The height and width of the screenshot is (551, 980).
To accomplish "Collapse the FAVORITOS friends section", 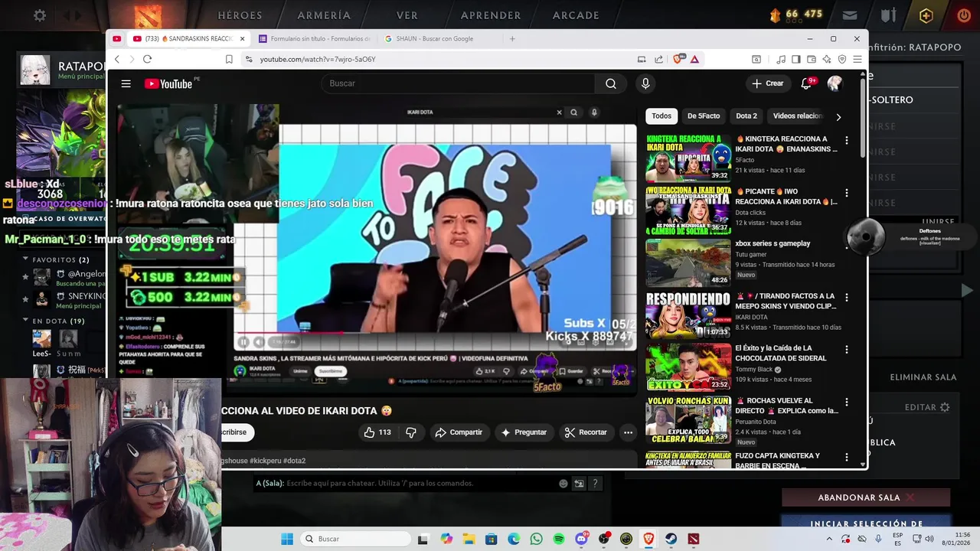I will click(x=25, y=260).
